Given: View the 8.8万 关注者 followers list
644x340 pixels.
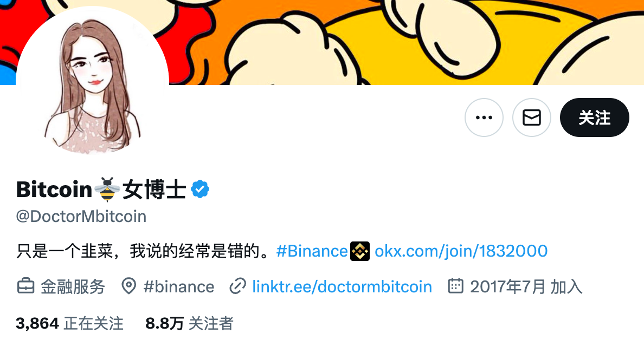Looking at the screenshot, I should click(189, 324).
